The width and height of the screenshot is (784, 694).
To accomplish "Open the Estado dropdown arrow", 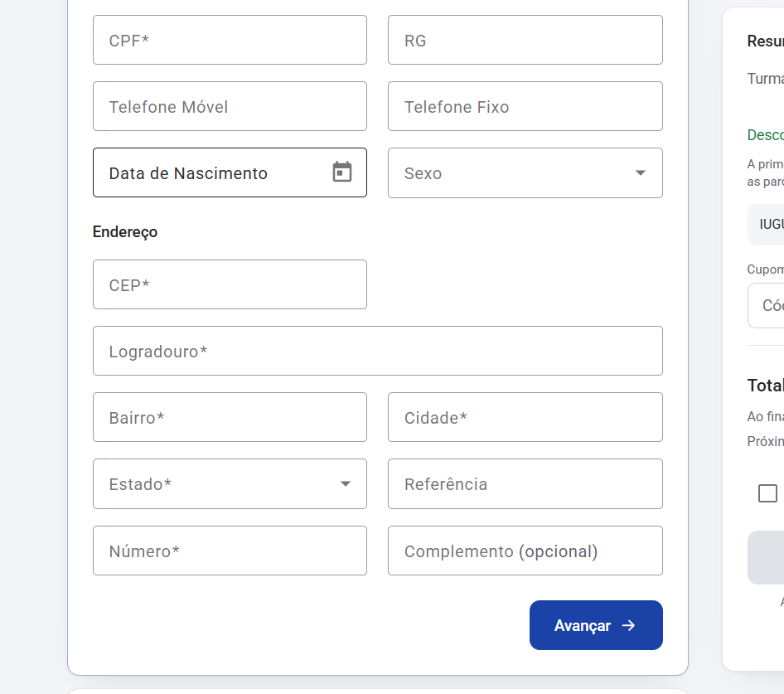I will (x=345, y=484).
